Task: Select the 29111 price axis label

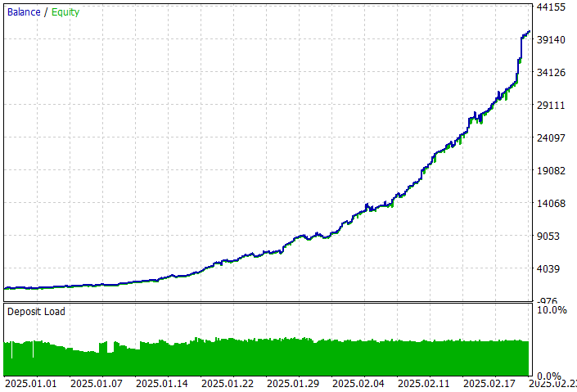Action: 552,106
